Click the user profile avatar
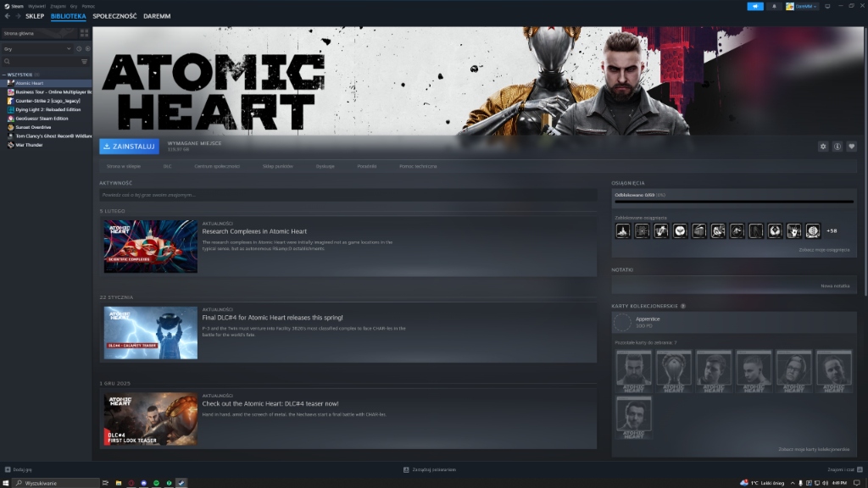 [x=790, y=6]
